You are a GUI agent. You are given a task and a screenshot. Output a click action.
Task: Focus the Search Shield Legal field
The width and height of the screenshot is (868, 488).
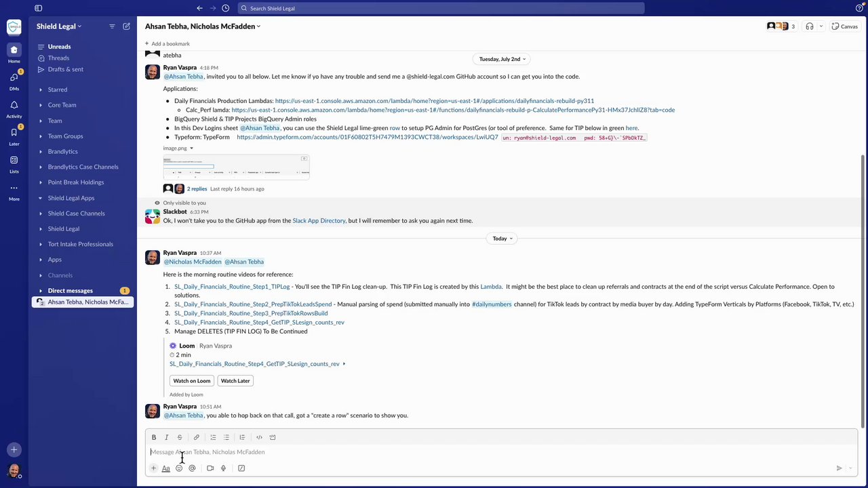(x=441, y=8)
